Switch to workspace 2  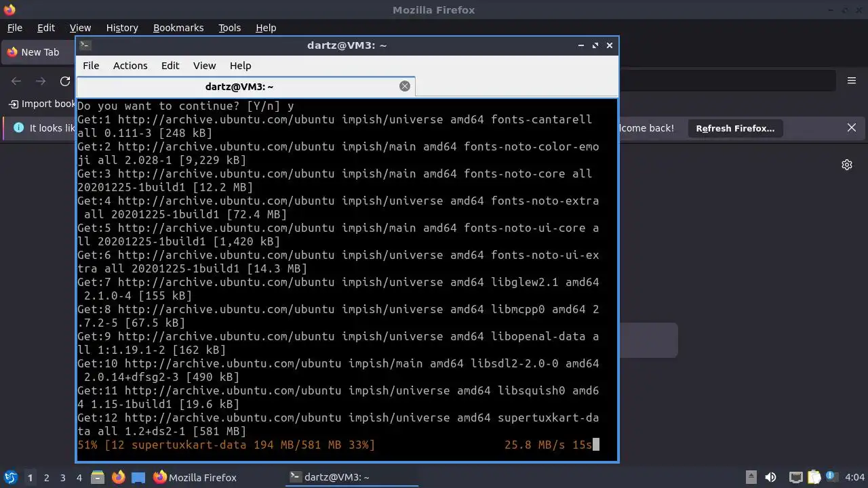pyautogui.click(x=47, y=478)
